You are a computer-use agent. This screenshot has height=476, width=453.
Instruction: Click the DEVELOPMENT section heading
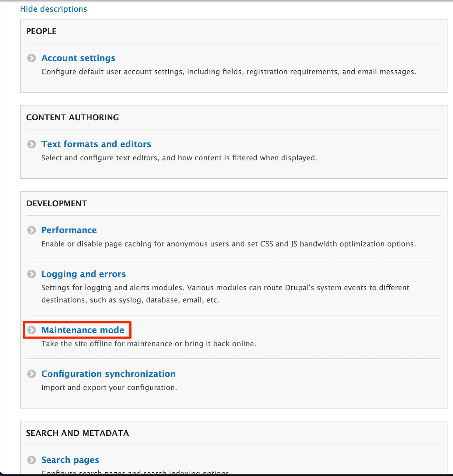tap(57, 204)
